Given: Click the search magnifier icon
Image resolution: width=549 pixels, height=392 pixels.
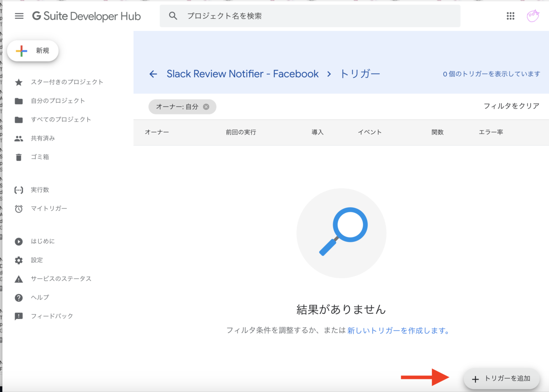Looking at the screenshot, I should tap(173, 16).
